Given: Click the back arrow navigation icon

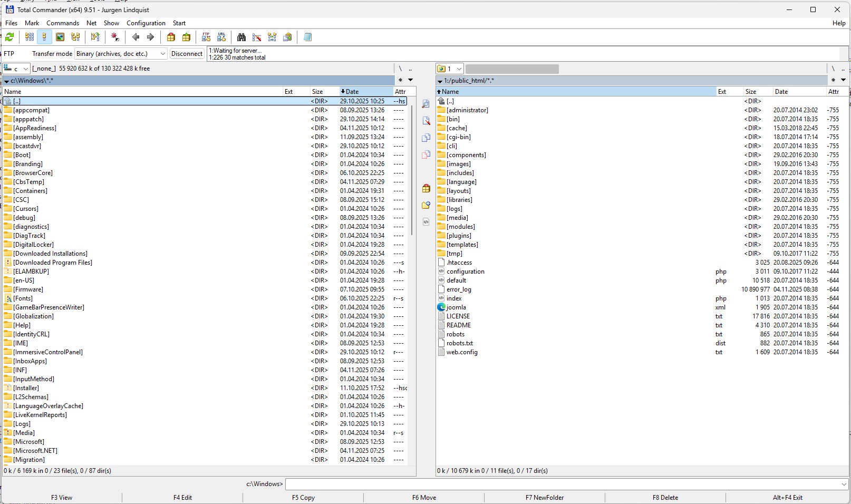Looking at the screenshot, I should click(x=136, y=37).
